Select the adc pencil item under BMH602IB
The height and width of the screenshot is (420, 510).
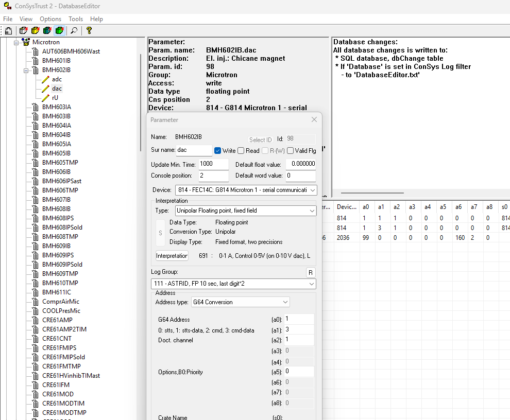56,79
